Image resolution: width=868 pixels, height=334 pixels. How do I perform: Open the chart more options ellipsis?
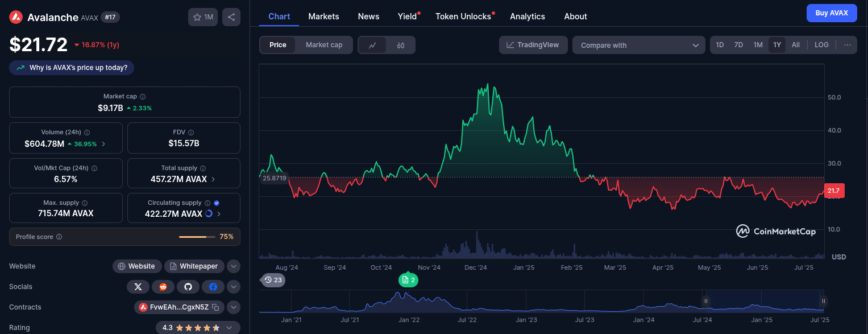point(847,45)
